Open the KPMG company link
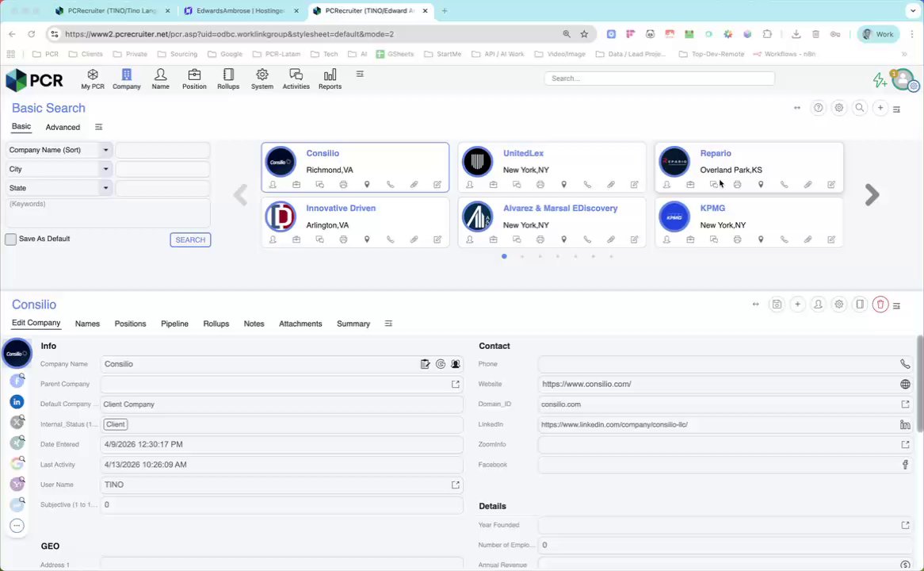924x571 pixels. click(712, 209)
